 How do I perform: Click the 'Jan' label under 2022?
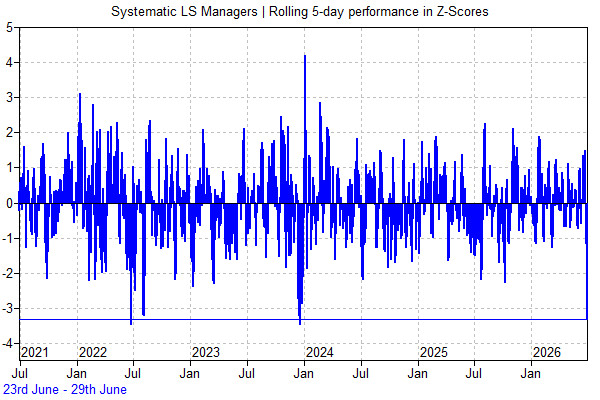(77, 373)
